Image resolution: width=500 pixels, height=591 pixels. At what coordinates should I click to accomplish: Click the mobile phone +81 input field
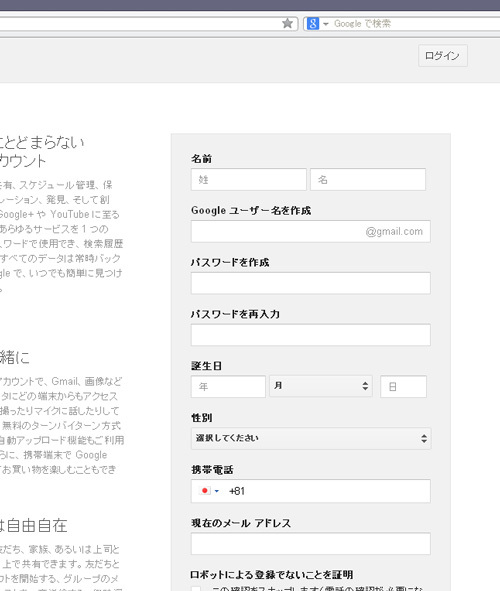(310, 491)
